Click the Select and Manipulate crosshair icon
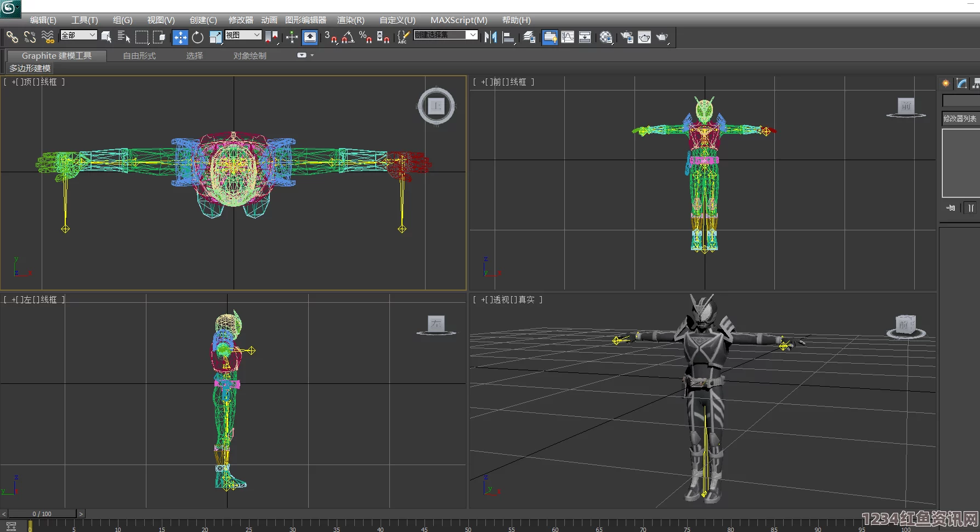Screen dimensions: 980x532 292,37
